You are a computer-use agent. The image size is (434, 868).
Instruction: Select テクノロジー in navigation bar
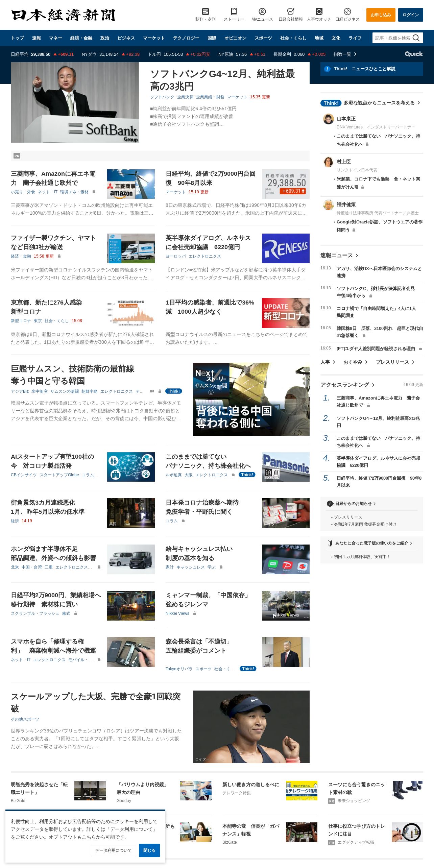186,38
